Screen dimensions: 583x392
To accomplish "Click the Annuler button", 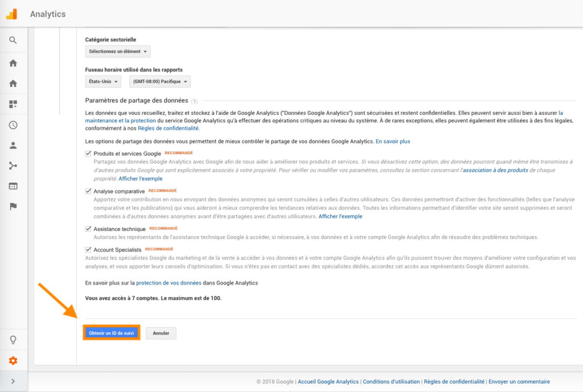I will 161,333.
